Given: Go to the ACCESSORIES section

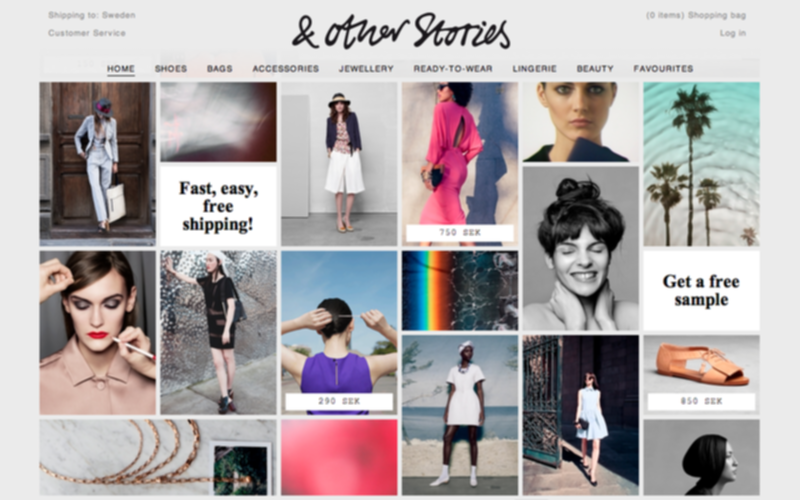Looking at the screenshot, I should click(x=286, y=68).
